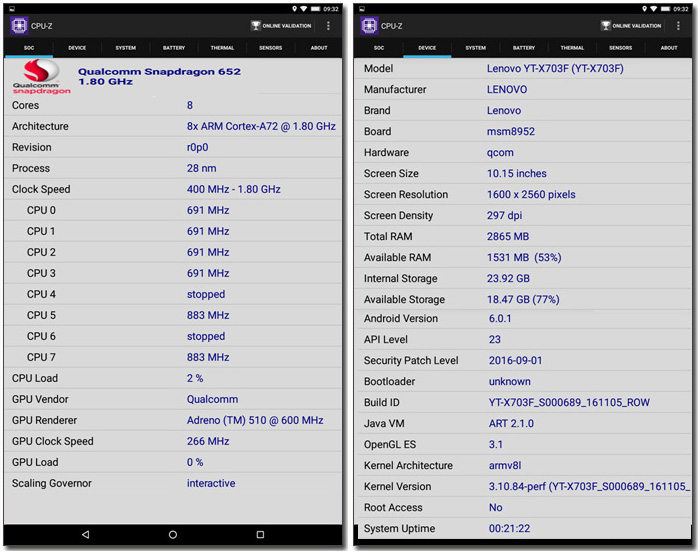Viewport: 700px width, 555px height.
Task: Open ABOUT tab in left screen
Action: click(319, 48)
